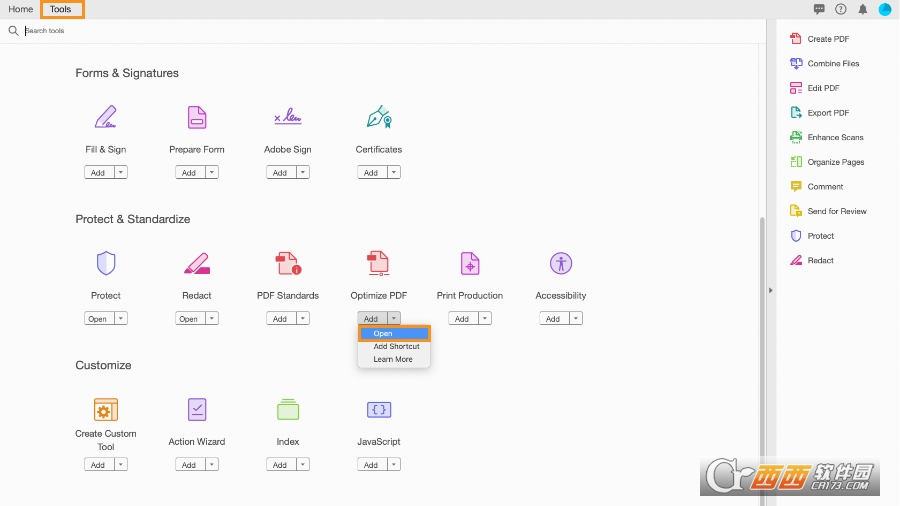Expand the Prepare Form dropdown arrow
This screenshot has width=900, height=506.
point(212,172)
